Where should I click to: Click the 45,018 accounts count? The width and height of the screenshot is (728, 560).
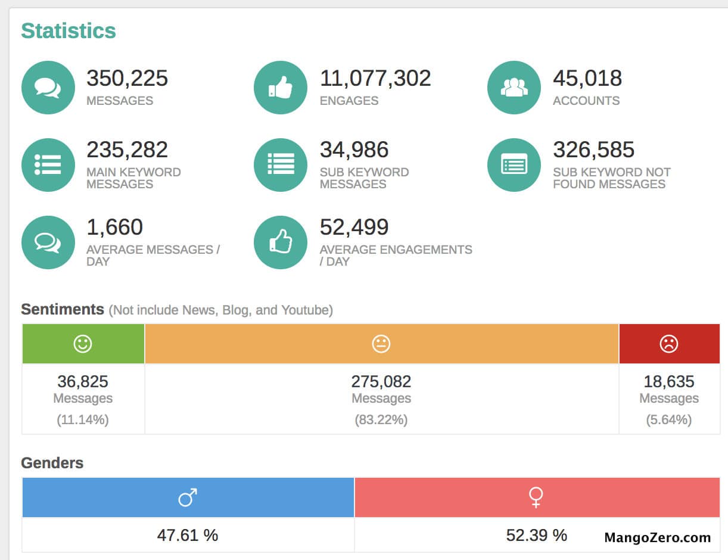pos(587,78)
